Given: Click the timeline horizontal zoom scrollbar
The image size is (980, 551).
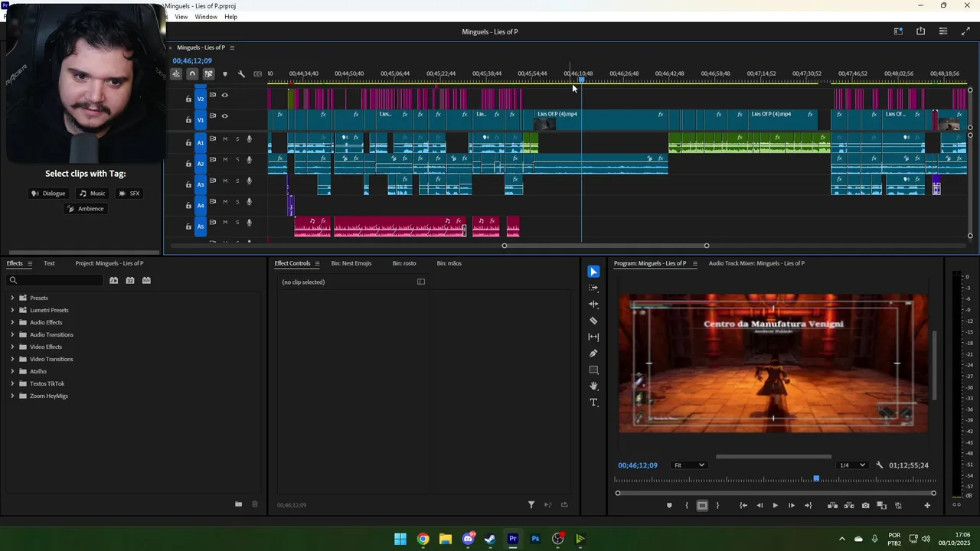Looking at the screenshot, I should 605,246.
